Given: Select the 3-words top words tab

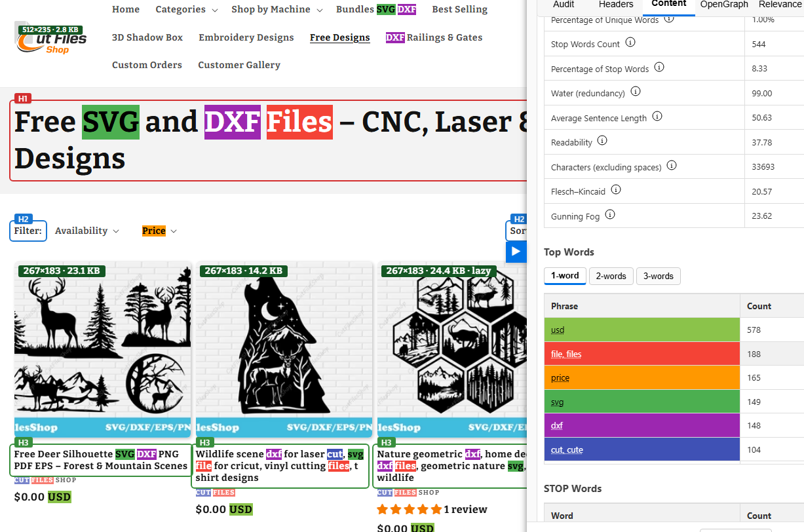Looking at the screenshot, I should 659,276.
